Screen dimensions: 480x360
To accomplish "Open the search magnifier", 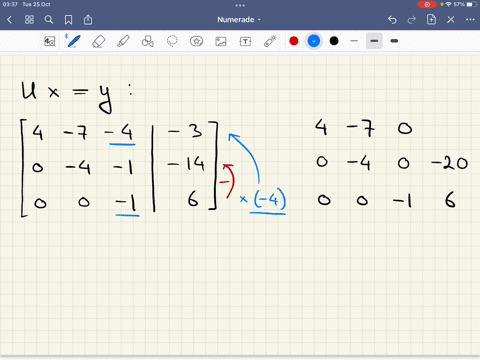I will [49, 20].
